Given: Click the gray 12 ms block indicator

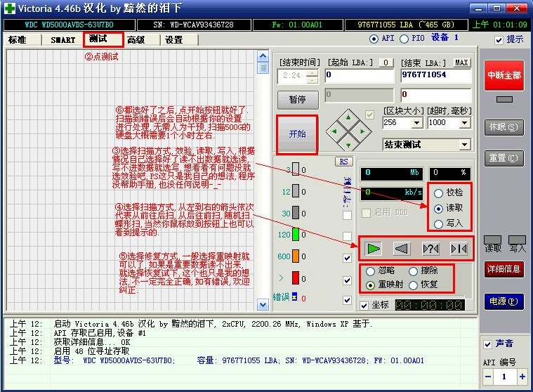Looking at the screenshot, I should 296,190.
